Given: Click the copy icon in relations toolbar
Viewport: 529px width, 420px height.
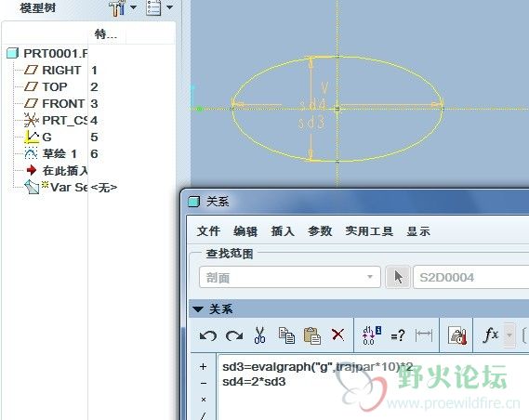Looking at the screenshot, I should [286, 335].
